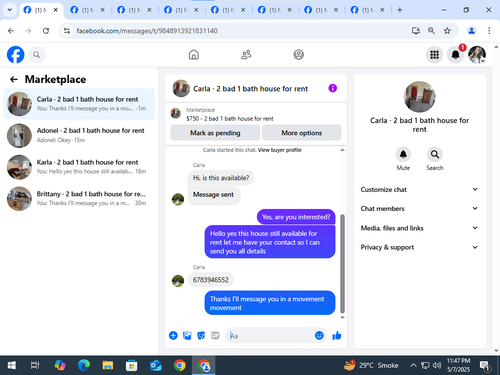Open the Chrome profile icon
The image size is (500, 375).
(471, 31)
